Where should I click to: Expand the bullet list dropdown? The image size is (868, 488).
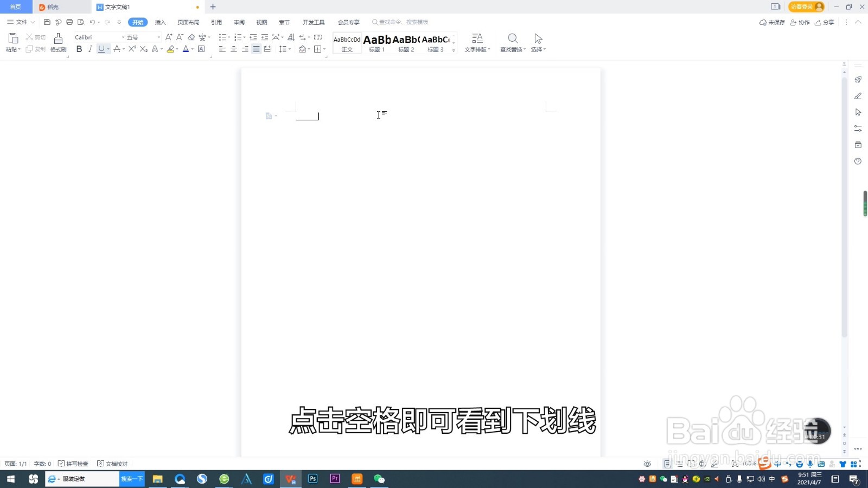pyautogui.click(x=228, y=37)
